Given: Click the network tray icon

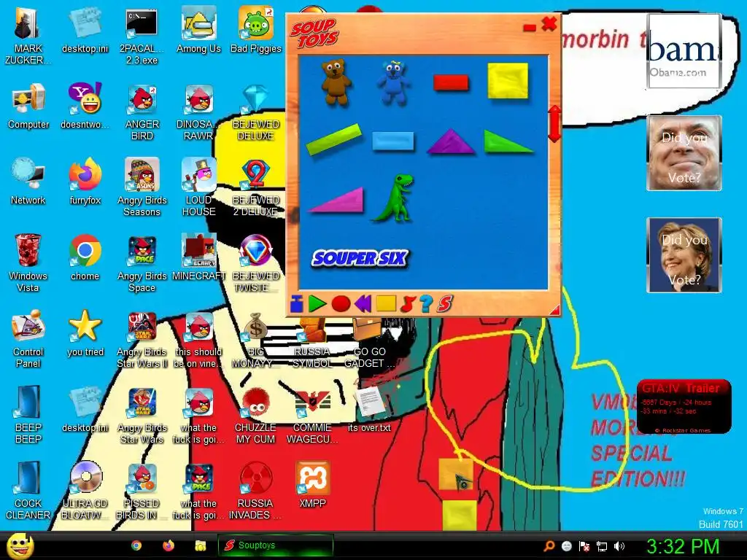Looking at the screenshot, I should click(602, 546).
